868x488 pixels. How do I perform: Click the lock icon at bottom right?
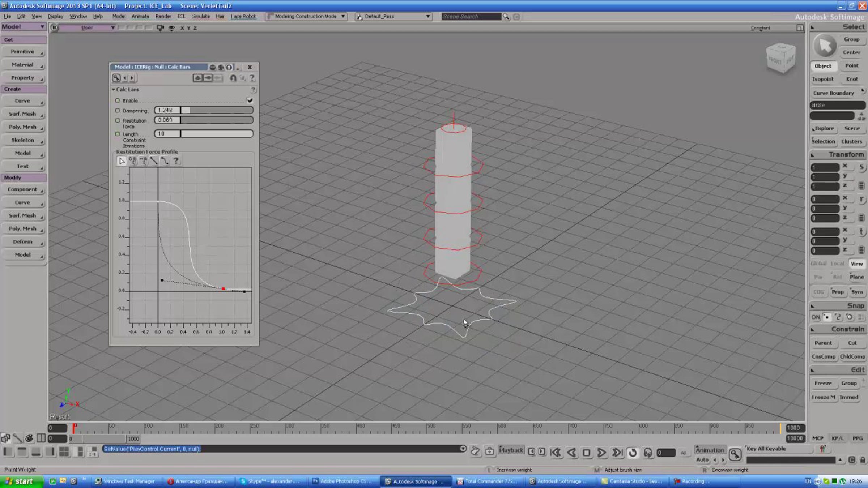[x=863, y=460]
